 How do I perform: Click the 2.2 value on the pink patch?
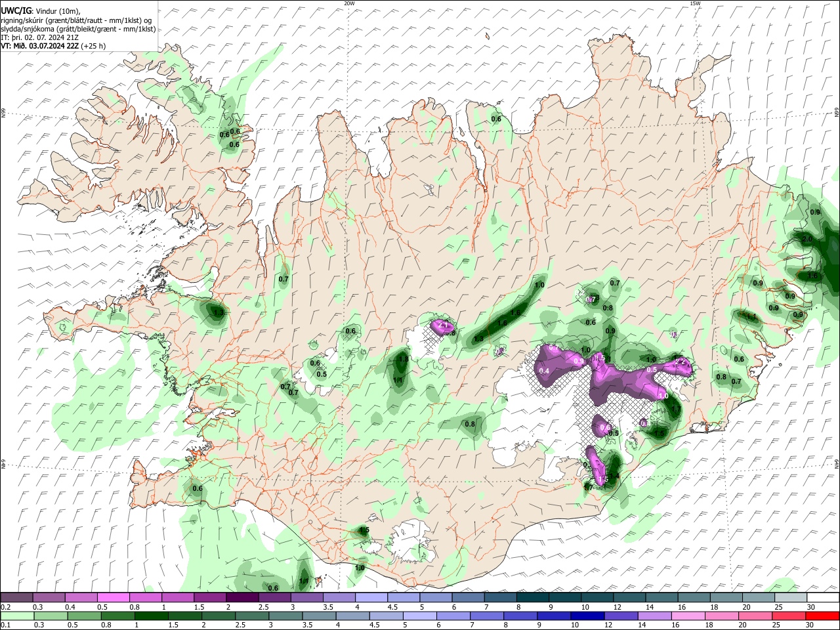click(x=681, y=362)
